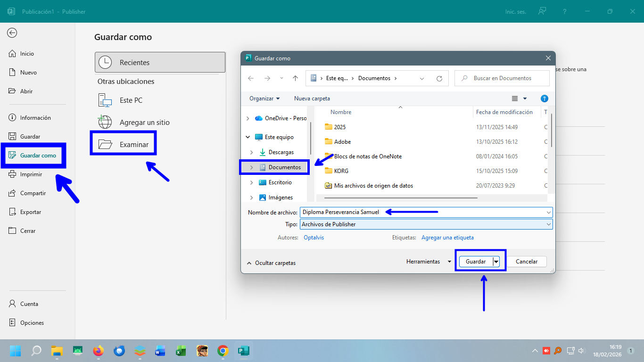644x362 pixels.
Task: Open the blue Help icon in dialog
Action: click(x=544, y=99)
